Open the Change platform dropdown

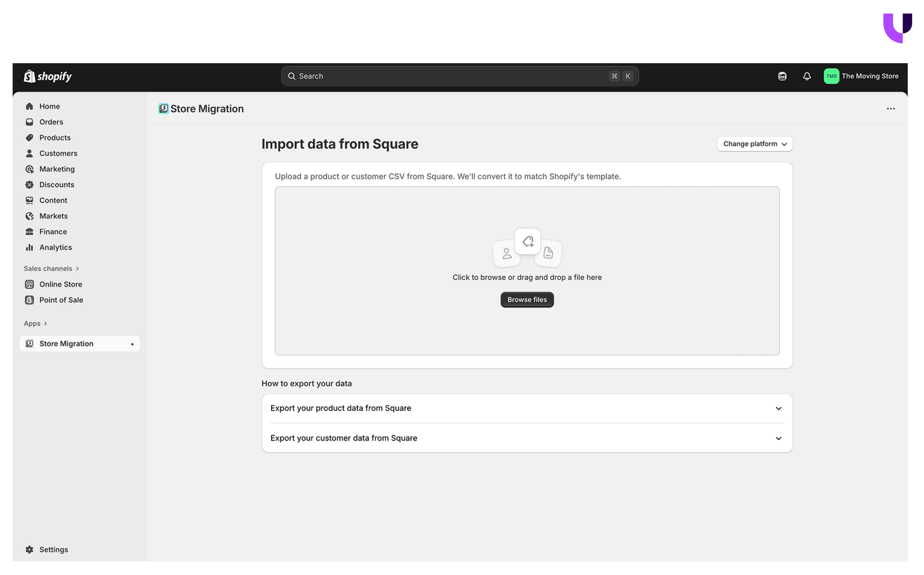[x=754, y=144]
